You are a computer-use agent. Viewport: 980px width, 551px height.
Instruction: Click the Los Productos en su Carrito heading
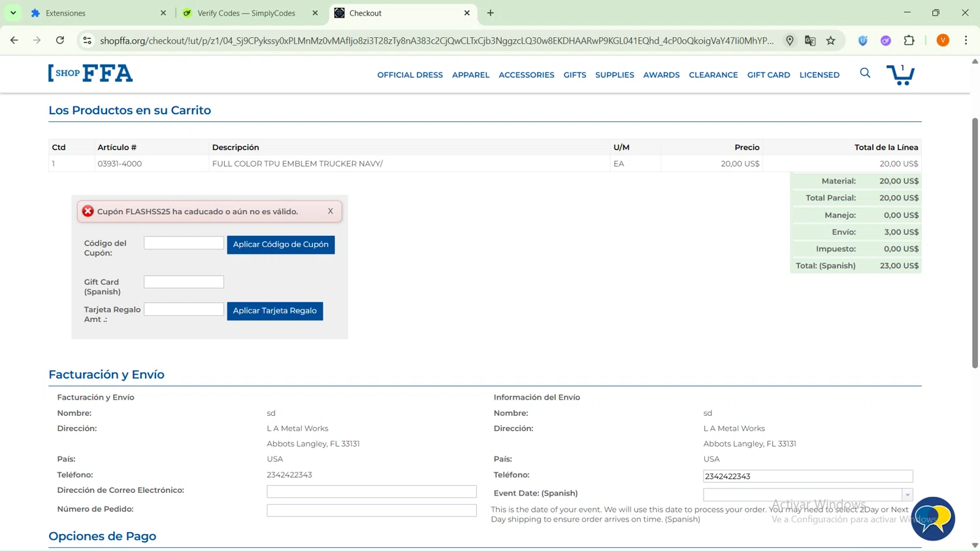pos(129,110)
